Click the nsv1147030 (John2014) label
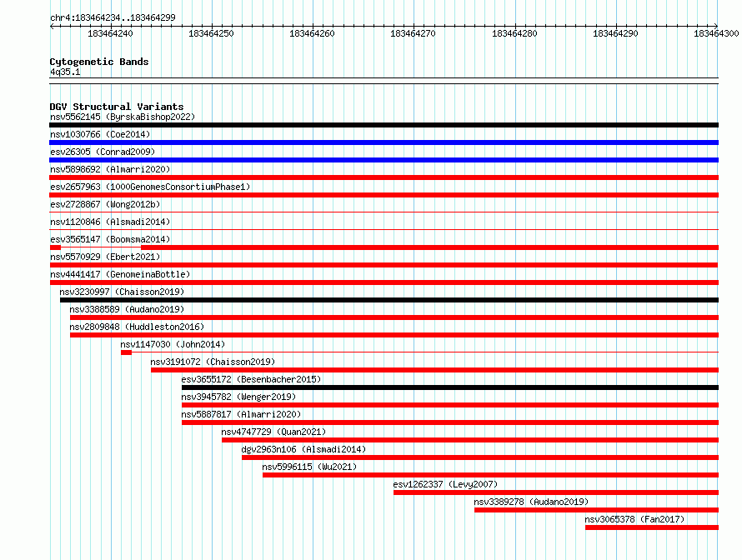 [x=173, y=344]
